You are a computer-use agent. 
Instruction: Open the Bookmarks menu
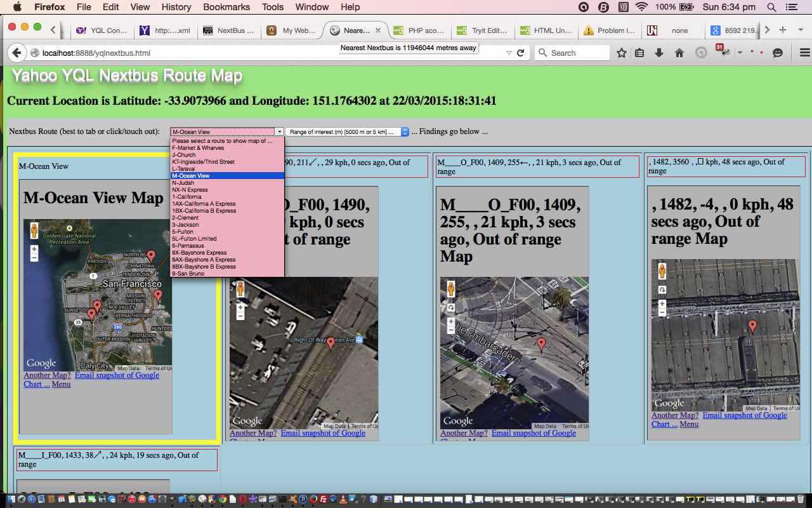pyautogui.click(x=226, y=7)
